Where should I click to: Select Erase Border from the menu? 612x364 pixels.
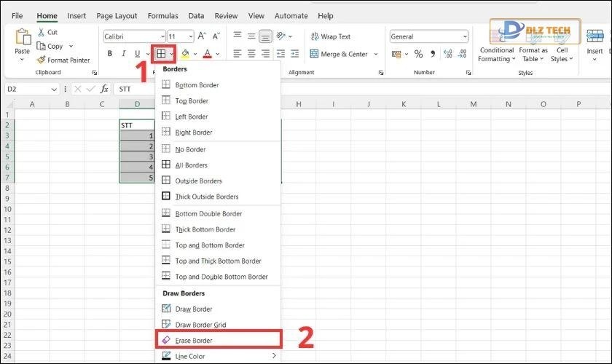194,340
